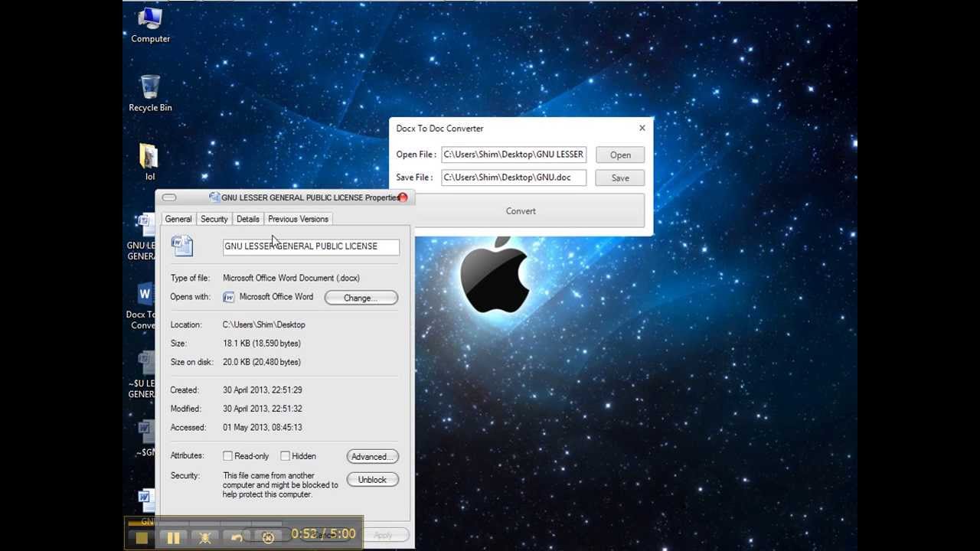This screenshot has width=980, height=551.
Task: Click the file name field in Properties
Action: point(311,246)
